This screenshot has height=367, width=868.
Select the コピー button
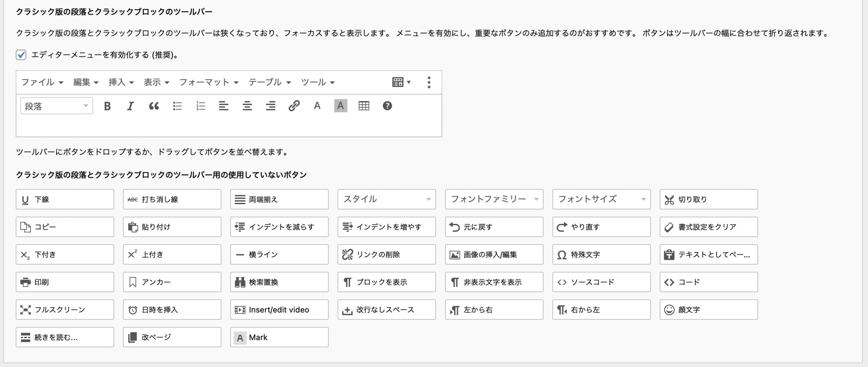coord(65,227)
